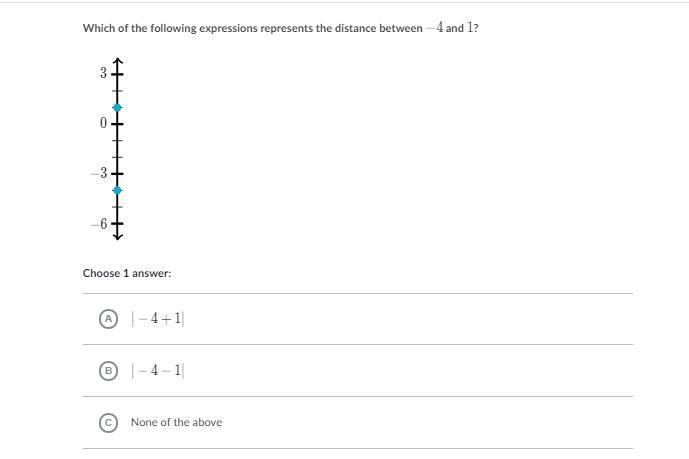
Task: Click the Choose 1 answer heading
Action: coord(127,273)
